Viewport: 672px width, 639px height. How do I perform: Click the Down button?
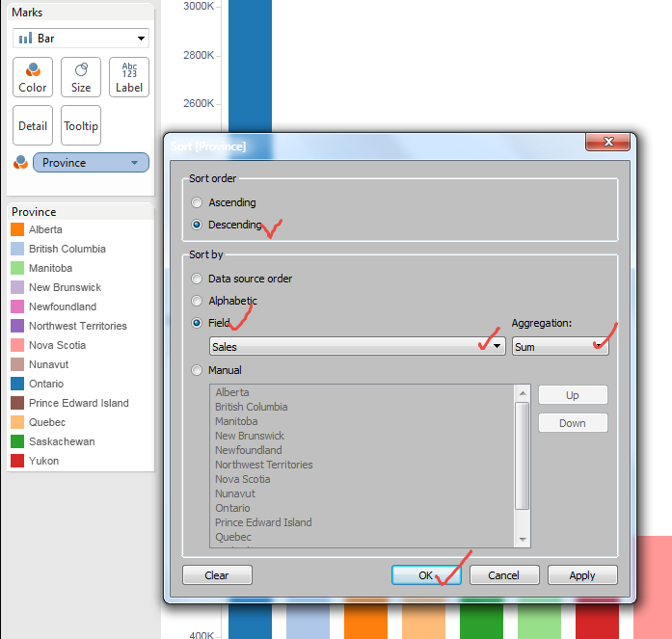pyautogui.click(x=573, y=423)
